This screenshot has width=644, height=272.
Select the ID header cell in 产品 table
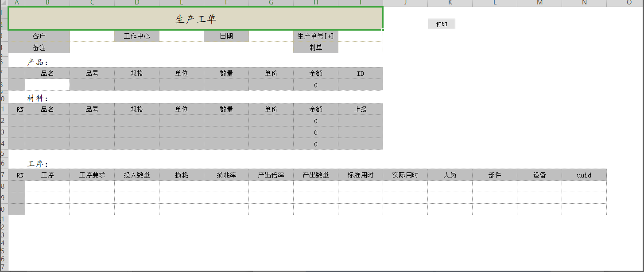[x=360, y=74]
